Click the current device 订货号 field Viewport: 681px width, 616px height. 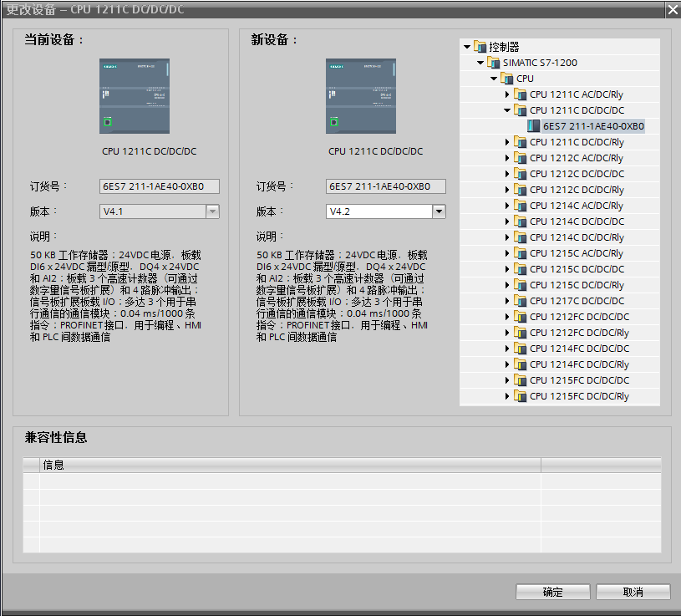(160, 186)
